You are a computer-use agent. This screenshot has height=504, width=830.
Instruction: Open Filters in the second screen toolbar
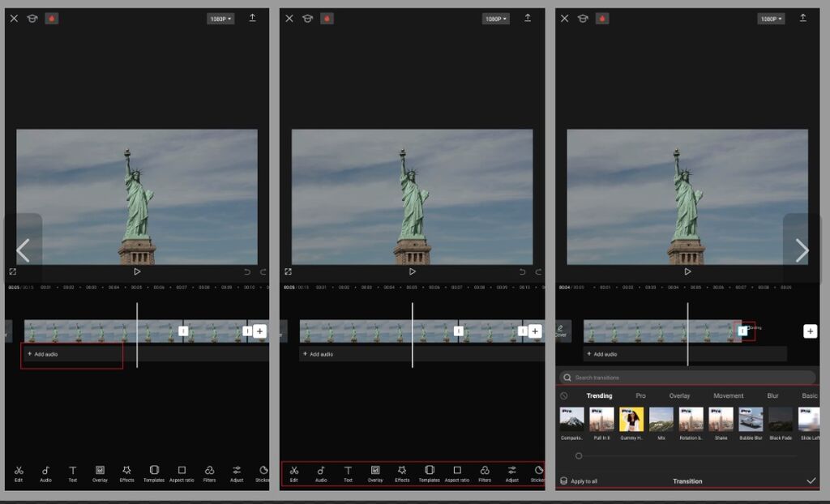pos(485,473)
